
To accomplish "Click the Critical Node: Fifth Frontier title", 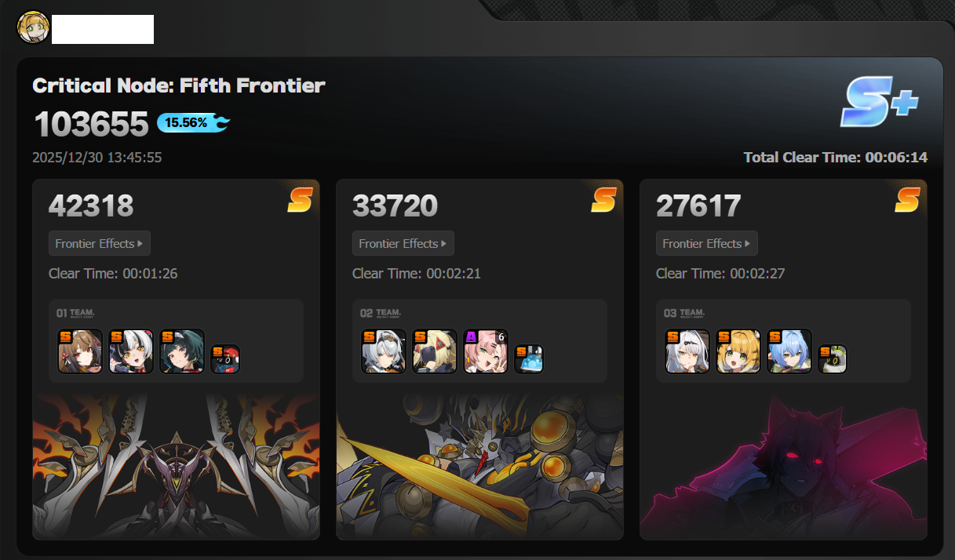I will pyautogui.click(x=179, y=85).
